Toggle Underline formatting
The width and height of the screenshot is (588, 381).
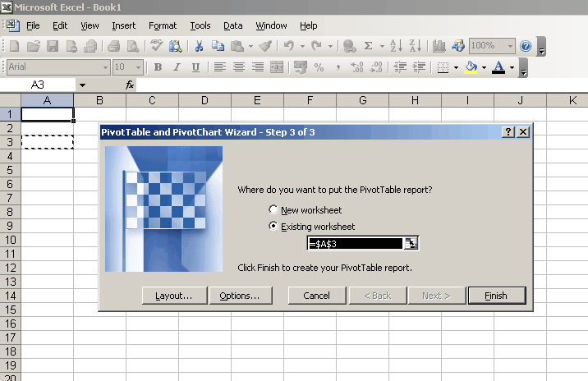195,67
